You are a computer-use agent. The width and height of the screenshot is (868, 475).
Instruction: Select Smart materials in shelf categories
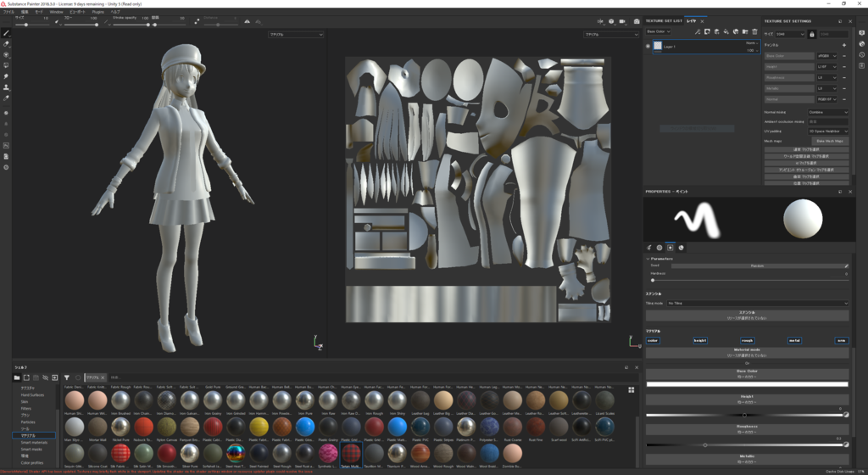tap(35, 443)
